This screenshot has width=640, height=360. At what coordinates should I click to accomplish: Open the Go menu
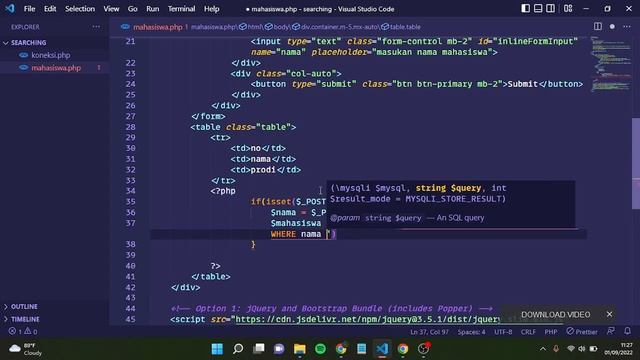tap(132, 9)
